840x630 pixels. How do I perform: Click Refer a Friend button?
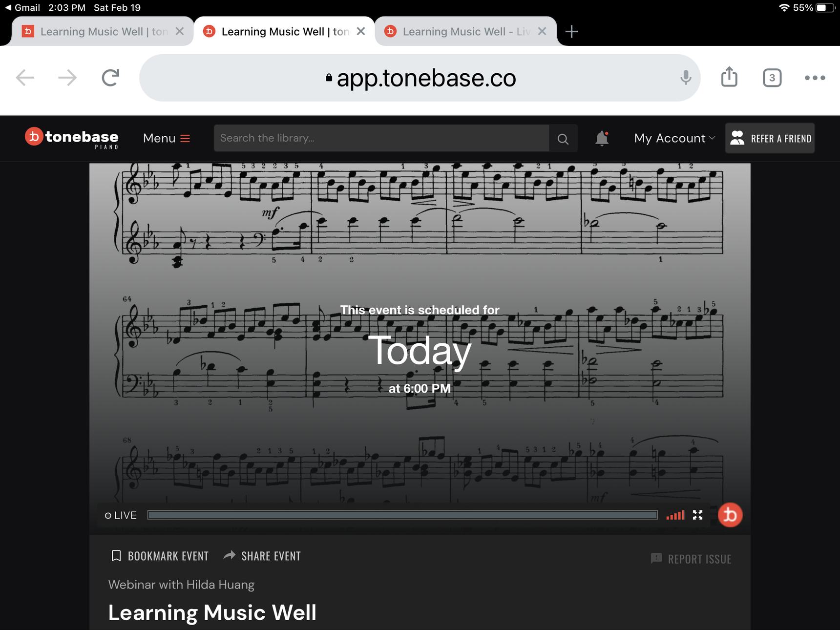click(770, 138)
